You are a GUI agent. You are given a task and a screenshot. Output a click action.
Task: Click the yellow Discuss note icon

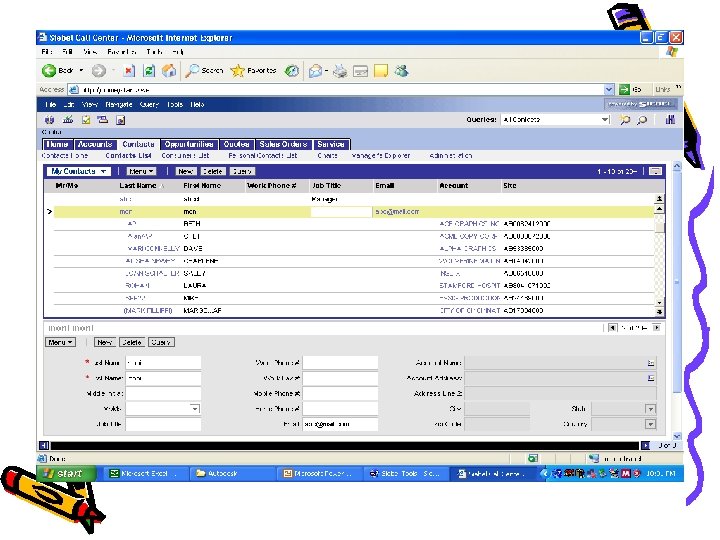point(381,71)
